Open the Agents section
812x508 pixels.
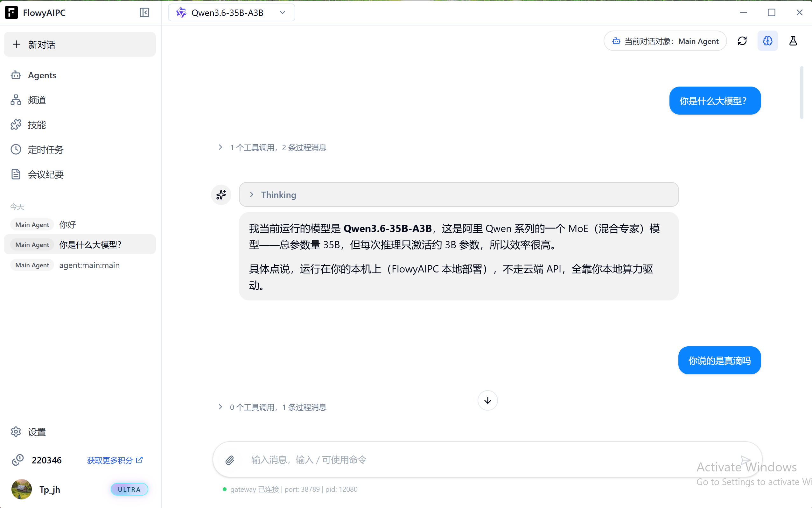click(80, 75)
